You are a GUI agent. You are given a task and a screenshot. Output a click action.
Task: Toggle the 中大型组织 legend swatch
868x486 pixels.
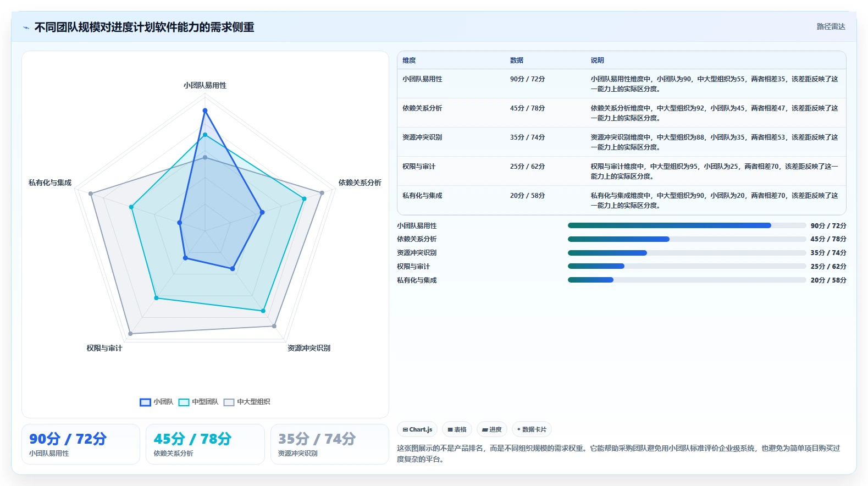point(229,402)
